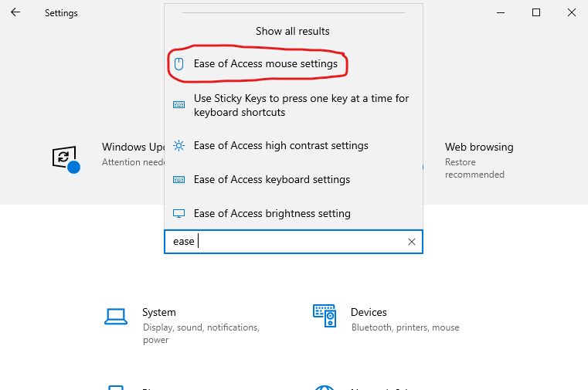Click the icon beside Ease of Access keyboard settings
The height and width of the screenshot is (390, 588).
(x=179, y=180)
